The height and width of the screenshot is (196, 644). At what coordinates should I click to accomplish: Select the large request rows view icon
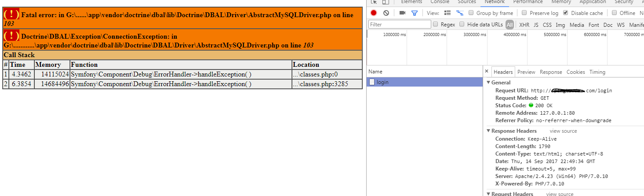point(448,13)
